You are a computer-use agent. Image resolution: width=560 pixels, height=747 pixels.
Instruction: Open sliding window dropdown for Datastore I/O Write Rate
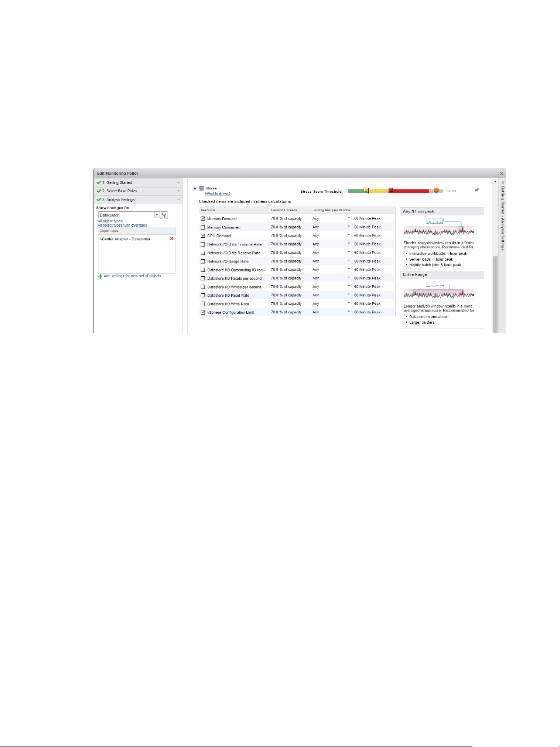click(x=349, y=303)
